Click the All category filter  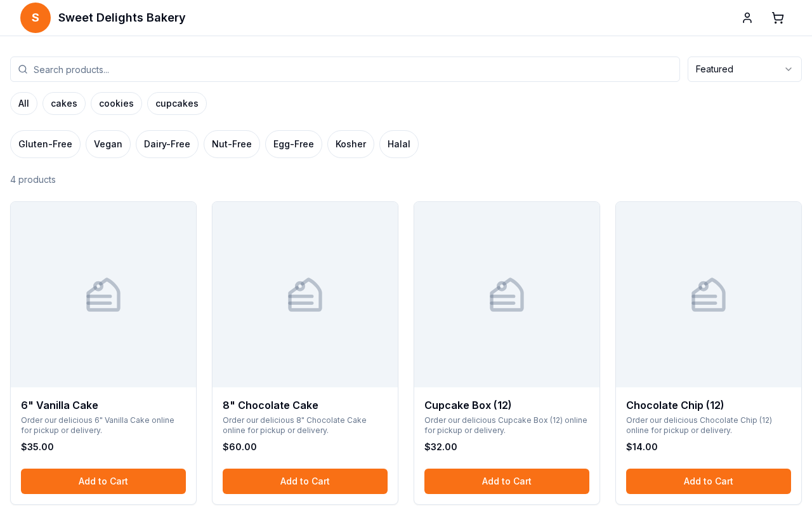click(23, 104)
